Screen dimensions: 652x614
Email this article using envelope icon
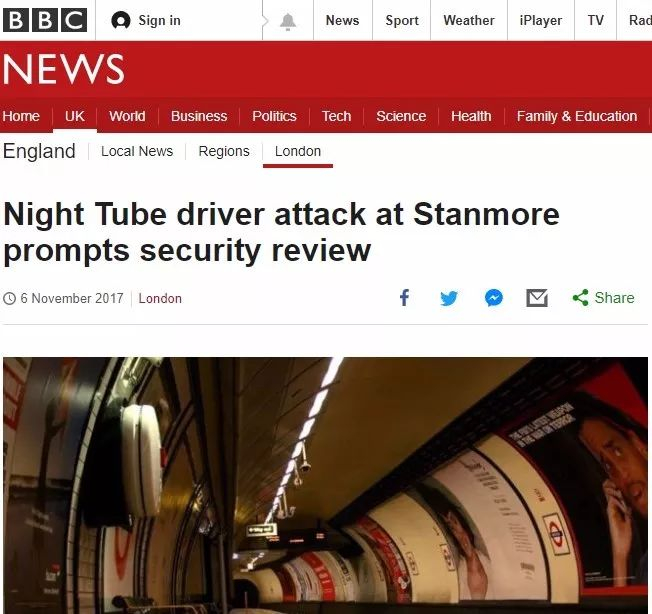point(537,298)
